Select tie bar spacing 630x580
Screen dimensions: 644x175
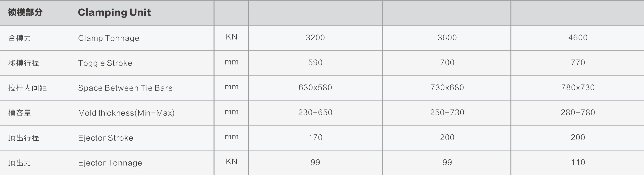[x=315, y=87]
